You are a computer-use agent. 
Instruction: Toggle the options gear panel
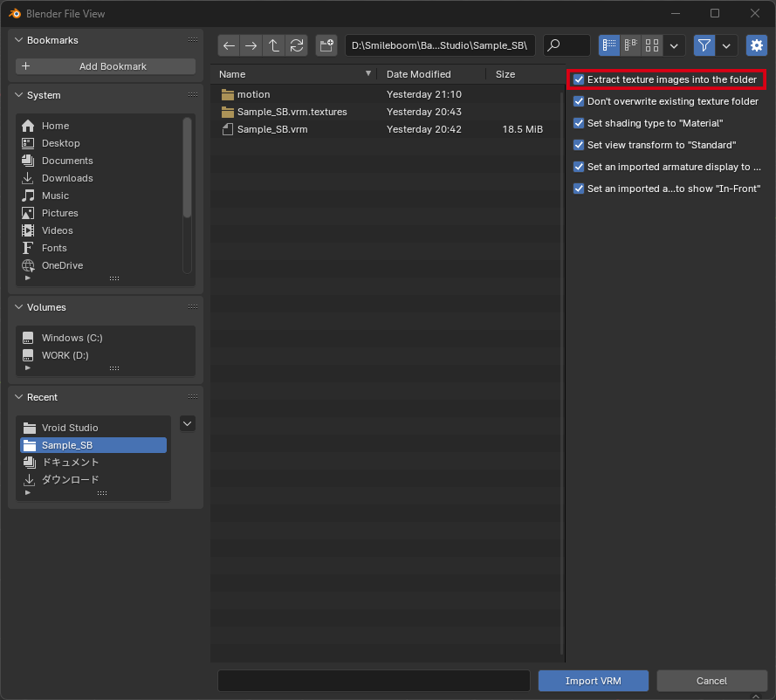[x=755, y=45]
